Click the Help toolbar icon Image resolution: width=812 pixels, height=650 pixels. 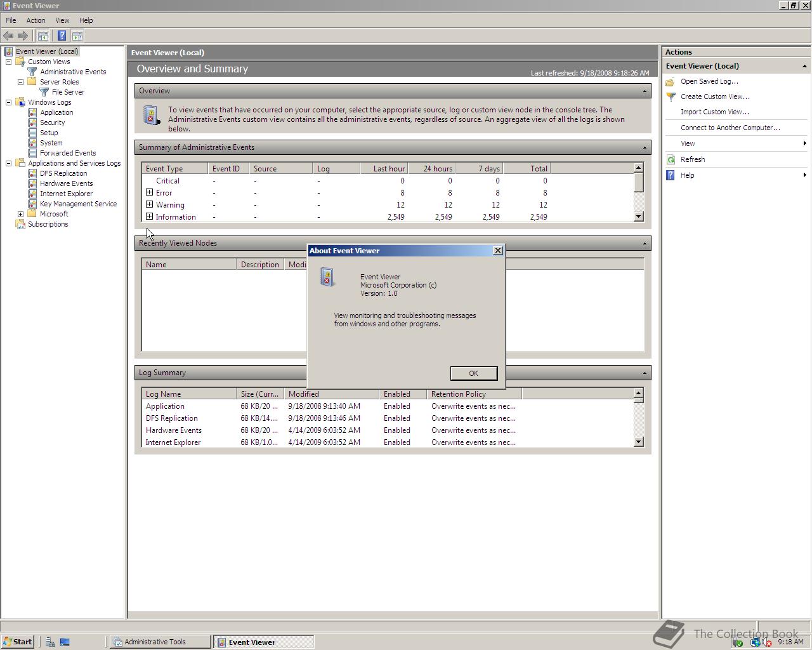pyautogui.click(x=62, y=36)
